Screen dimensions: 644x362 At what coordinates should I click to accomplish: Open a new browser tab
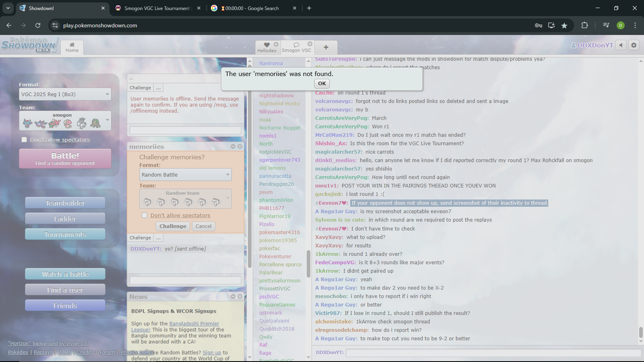tap(309, 8)
